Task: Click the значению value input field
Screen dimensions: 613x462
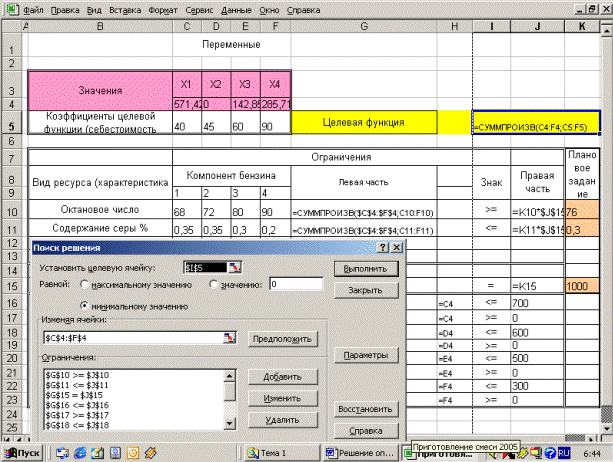Action: click(296, 284)
